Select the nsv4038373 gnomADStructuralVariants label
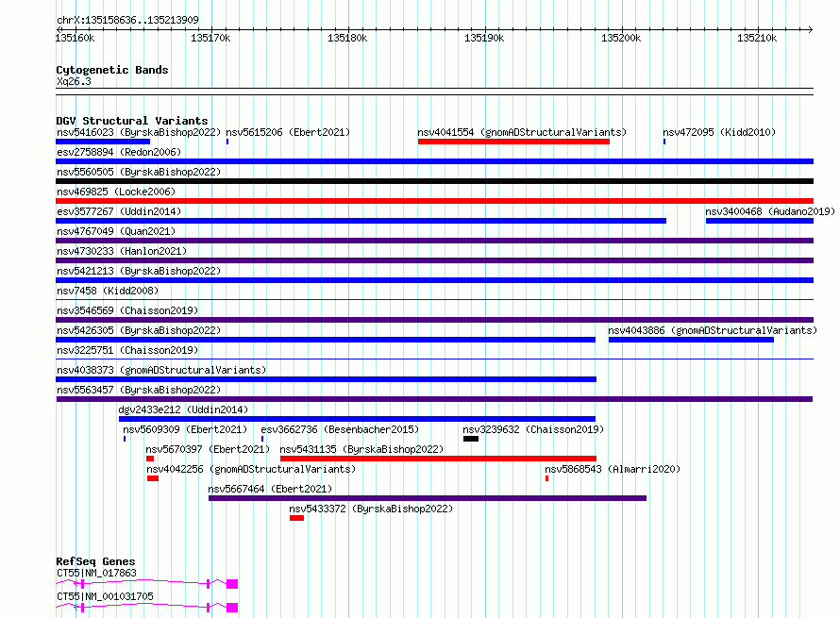The width and height of the screenshot is (840, 618). click(161, 370)
